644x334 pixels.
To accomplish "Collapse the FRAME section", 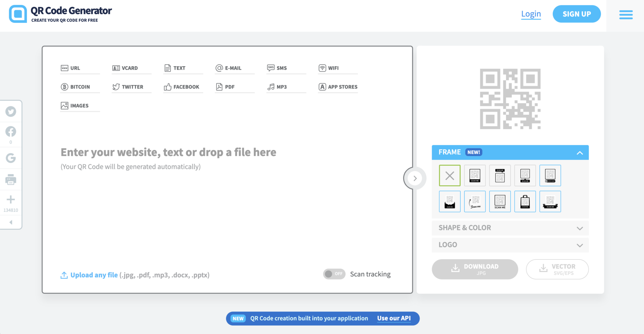I will point(579,153).
